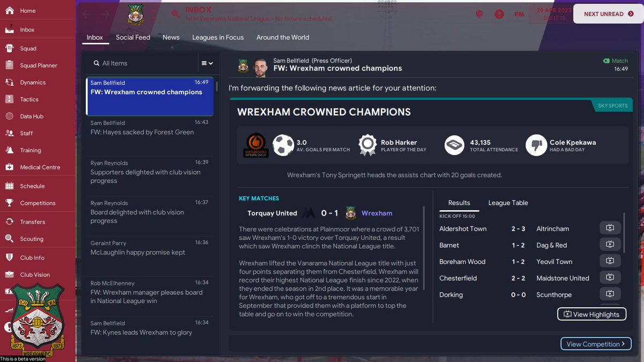This screenshot has height=362, width=644.
Task: Click the View Highlights button
Action: point(592,314)
